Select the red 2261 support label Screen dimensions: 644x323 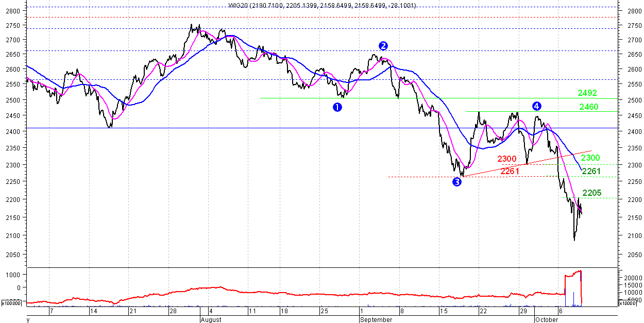pos(510,171)
